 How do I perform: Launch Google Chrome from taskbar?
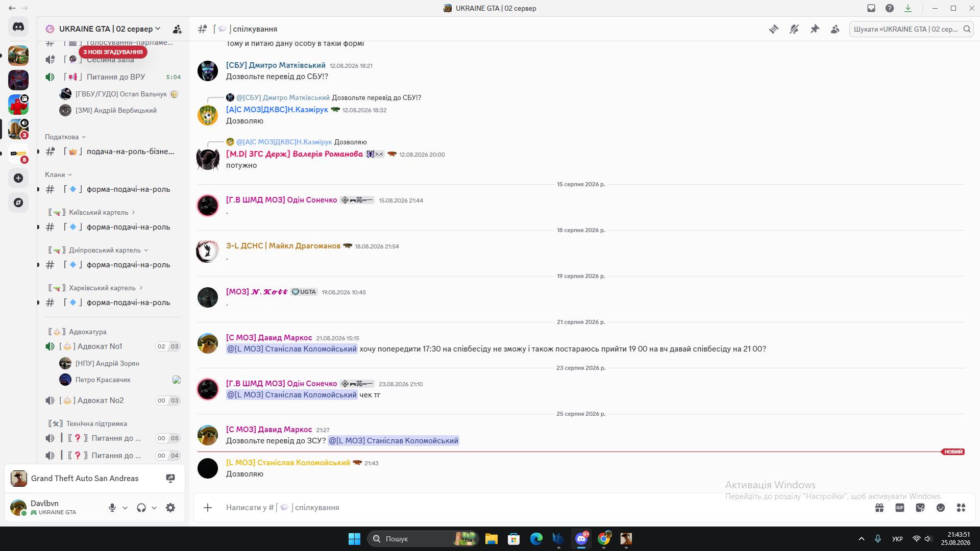pos(604,539)
